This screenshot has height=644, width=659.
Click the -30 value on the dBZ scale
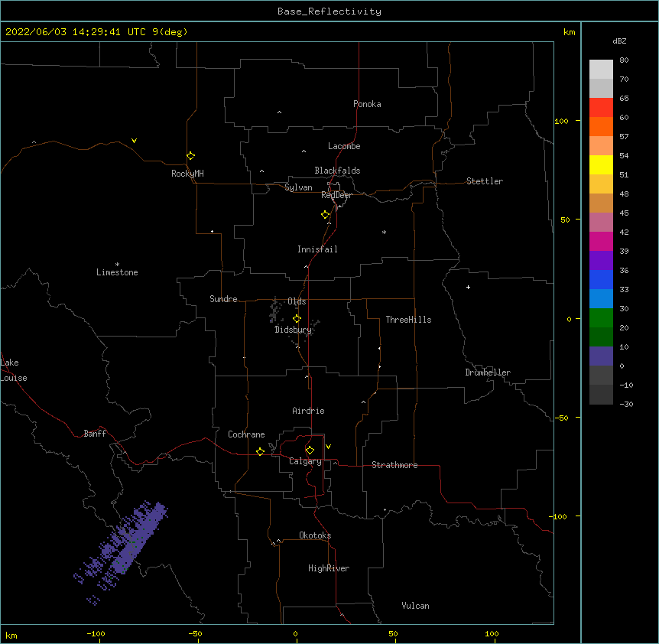click(626, 404)
